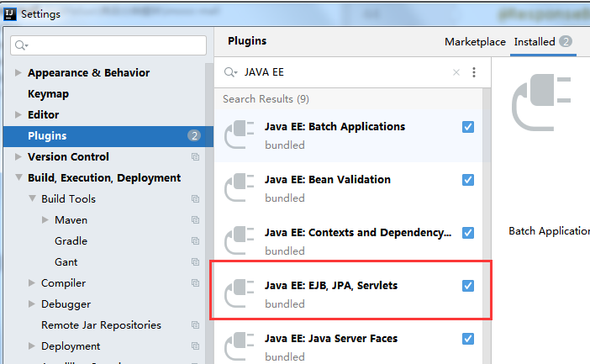Screen dimensions: 590x364
Task: Click the Java EE: Bean Validation plugin icon
Action: click(x=240, y=187)
